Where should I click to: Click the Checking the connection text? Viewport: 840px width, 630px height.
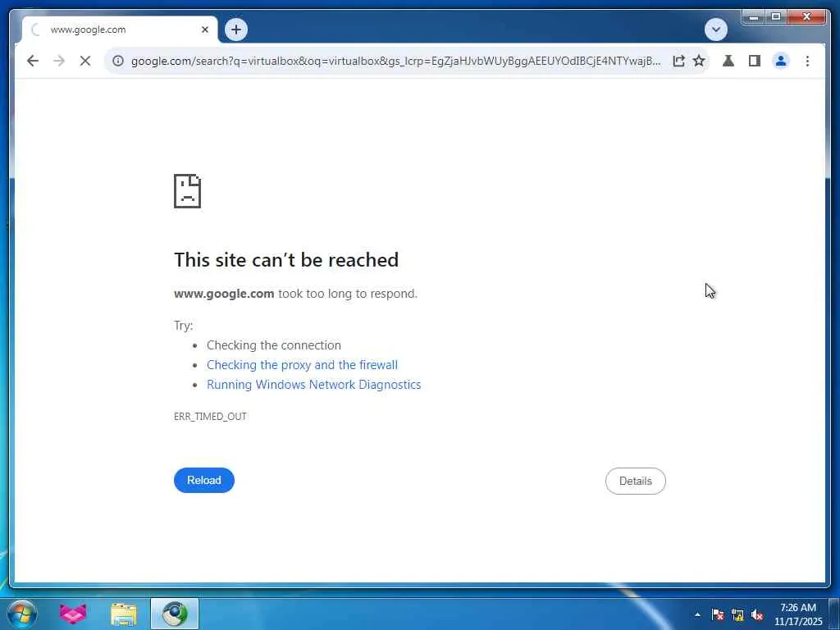pyautogui.click(x=274, y=345)
